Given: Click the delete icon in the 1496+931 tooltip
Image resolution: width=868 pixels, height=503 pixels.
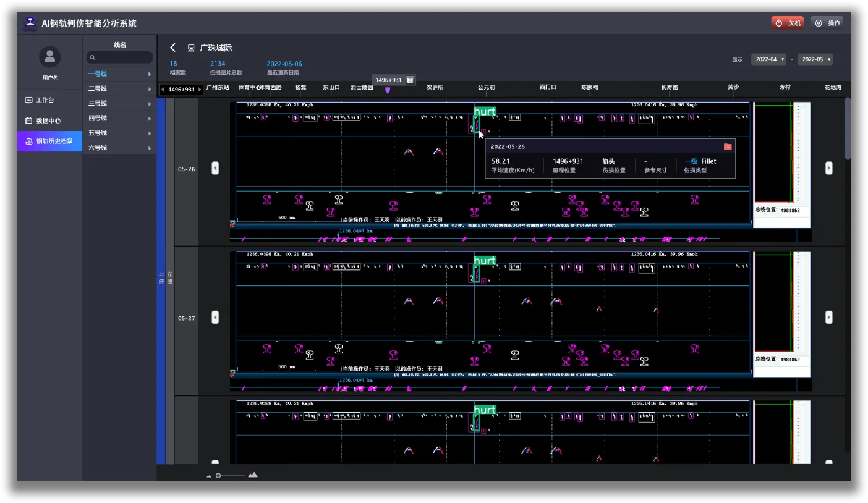Looking at the screenshot, I should coord(409,80).
